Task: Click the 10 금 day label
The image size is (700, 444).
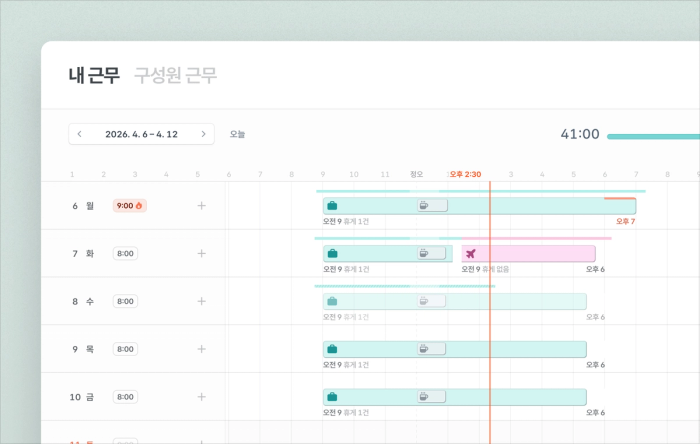Action: (x=82, y=397)
